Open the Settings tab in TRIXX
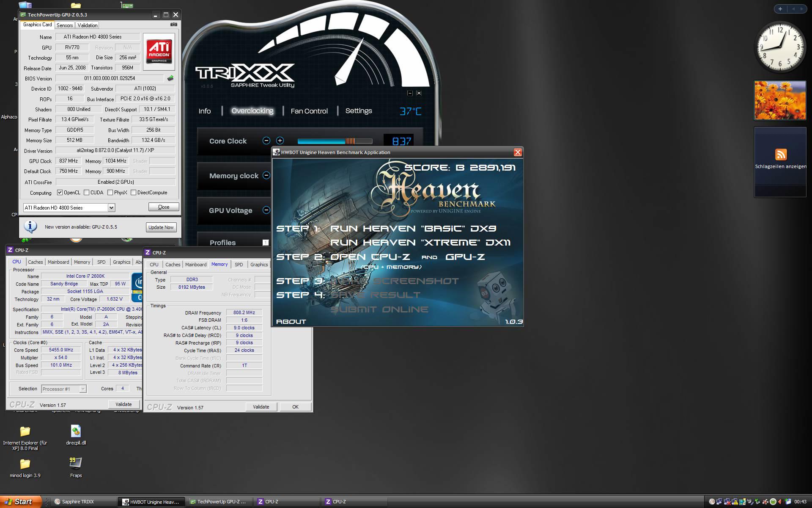 359,110
